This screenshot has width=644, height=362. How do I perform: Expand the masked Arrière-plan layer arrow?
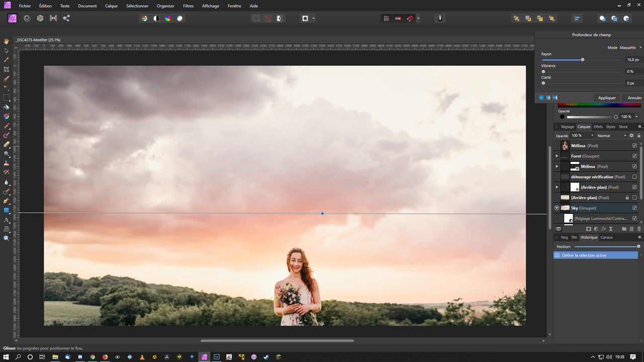tap(556, 187)
